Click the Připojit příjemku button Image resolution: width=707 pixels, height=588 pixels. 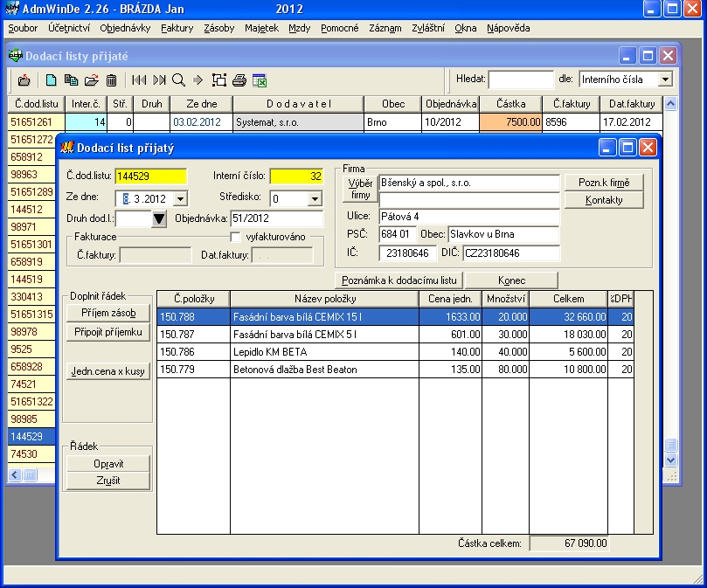(108, 332)
